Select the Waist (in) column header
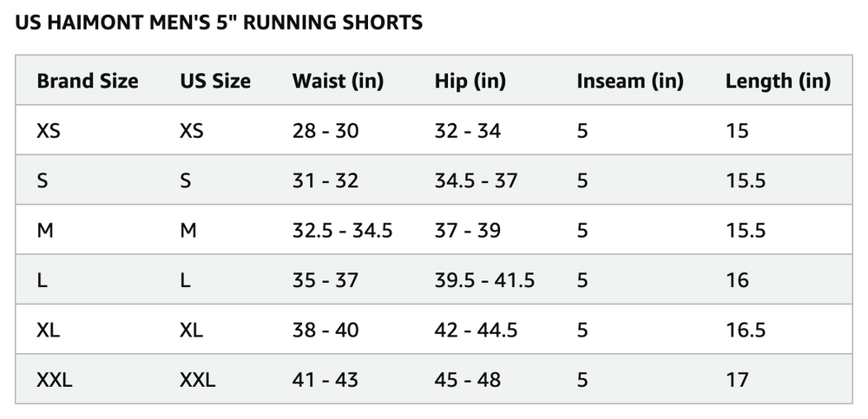The image size is (868, 419). click(x=338, y=82)
